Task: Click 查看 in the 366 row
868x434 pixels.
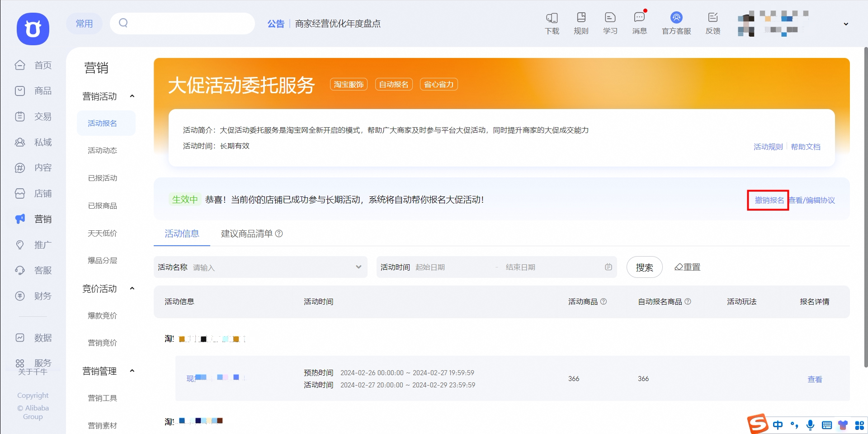Action: click(815, 379)
